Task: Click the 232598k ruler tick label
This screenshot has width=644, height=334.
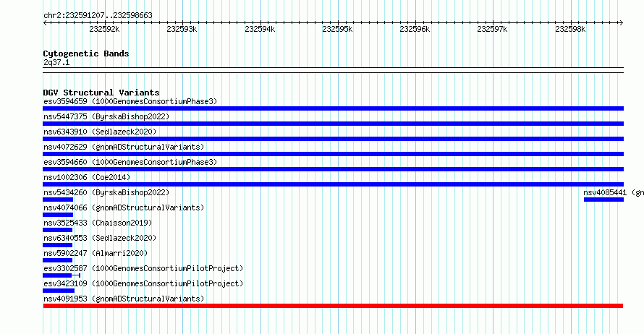Action: [x=570, y=29]
